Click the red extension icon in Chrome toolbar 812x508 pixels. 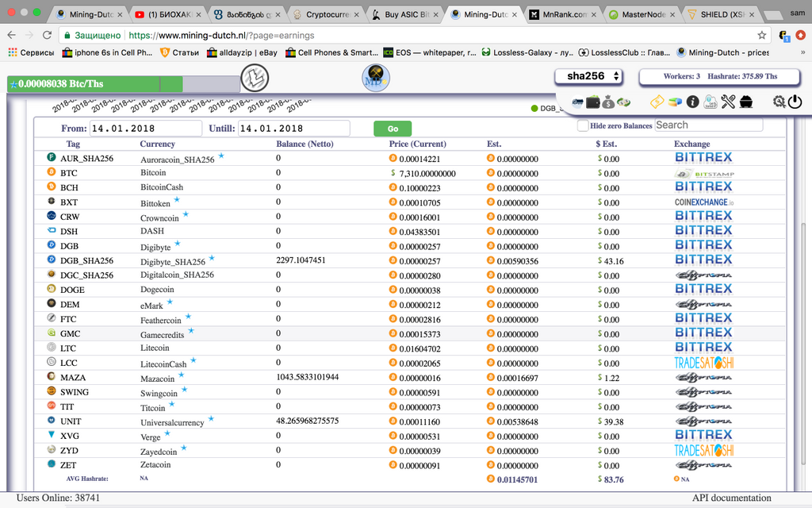(x=800, y=35)
